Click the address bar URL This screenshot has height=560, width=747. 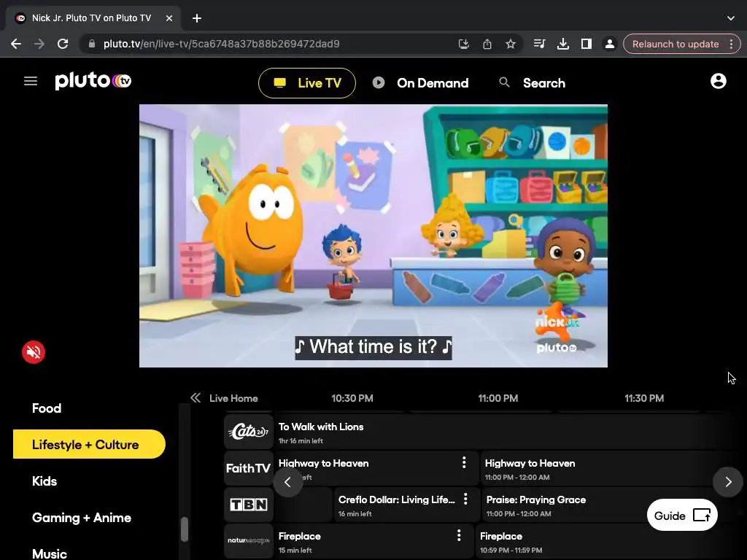click(x=221, y=44)
